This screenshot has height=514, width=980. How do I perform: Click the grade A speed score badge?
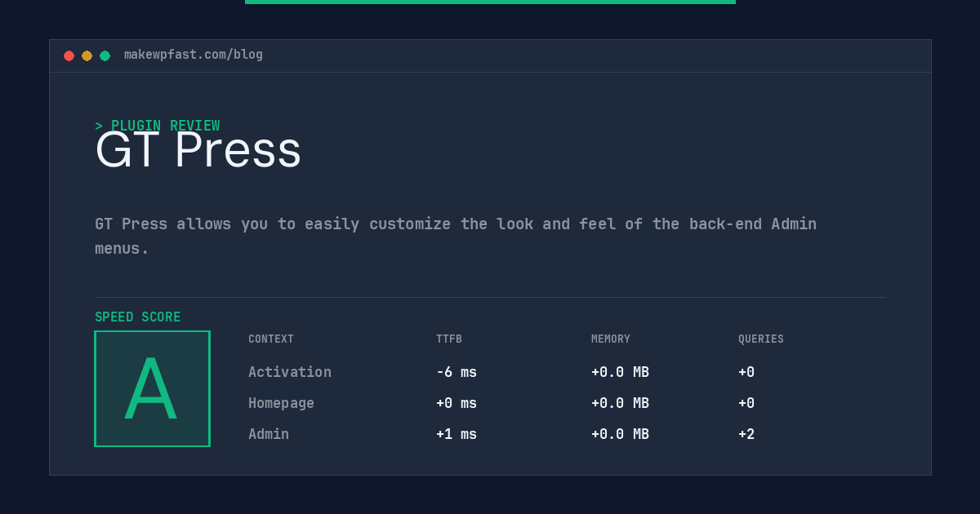pyautogui.click(x=152, y=388)
